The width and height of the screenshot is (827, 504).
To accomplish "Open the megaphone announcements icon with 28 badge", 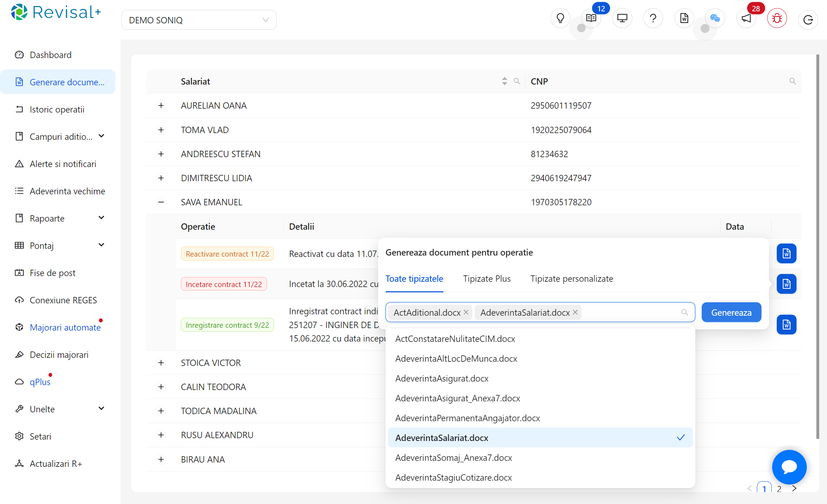I will [746, 18].
